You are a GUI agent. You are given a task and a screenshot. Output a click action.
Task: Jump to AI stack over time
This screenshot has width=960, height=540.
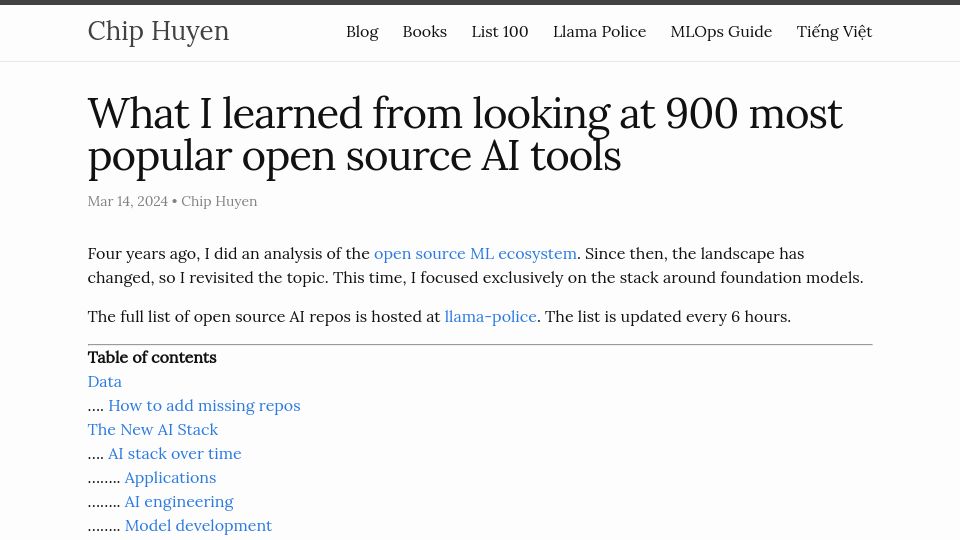coord(174,454)
